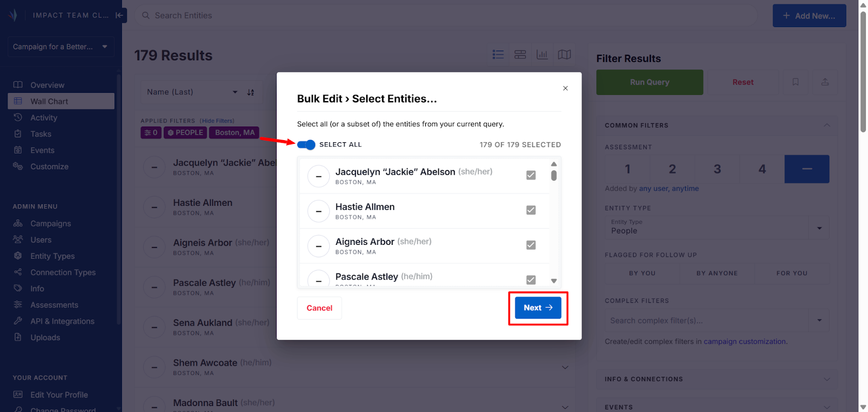The height and width of the screenshot is (412, 868).
Task: Click the Add New button
Action: 809,16
